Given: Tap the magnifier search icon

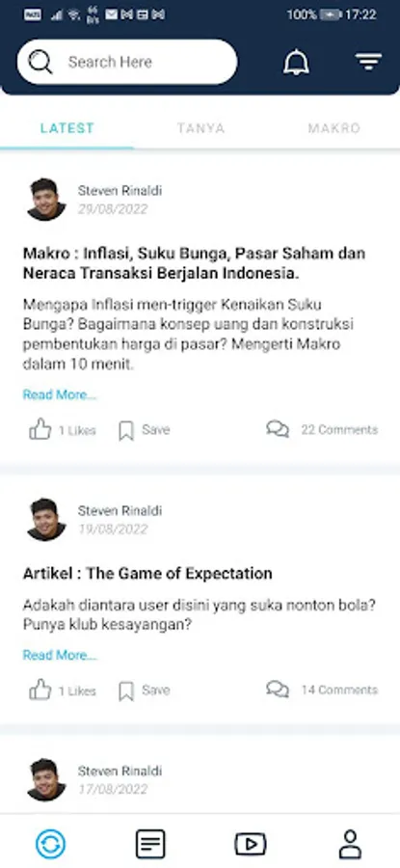Looking at the screenshot, I should click(40, 62).
